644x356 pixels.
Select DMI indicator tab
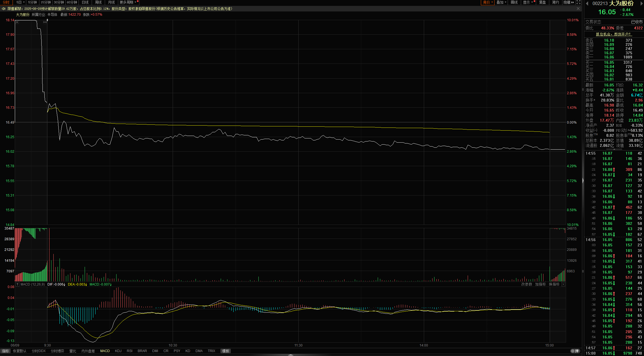click(155, 351)
